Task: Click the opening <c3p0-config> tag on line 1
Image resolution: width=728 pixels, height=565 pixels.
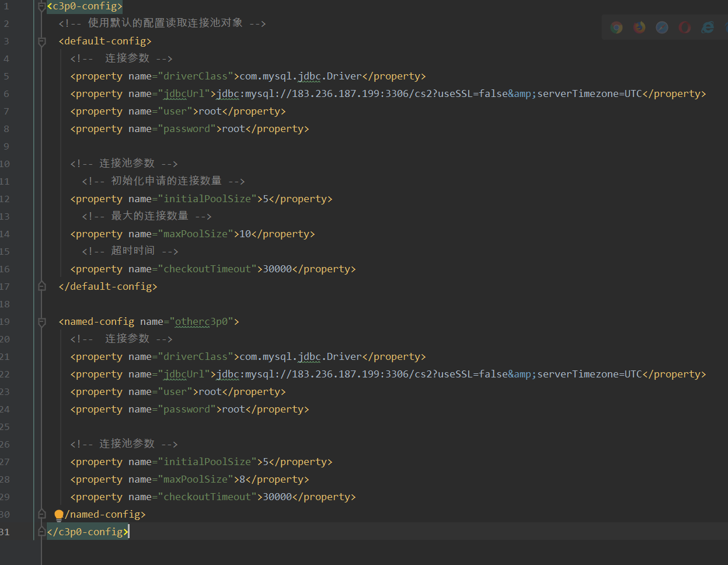Action: tap(85, 6)
